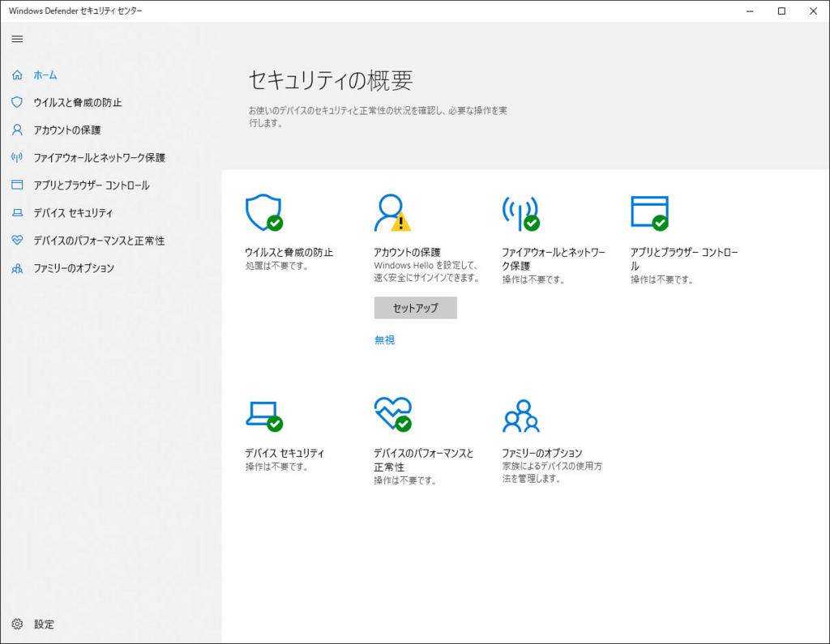Open 設定 at the sidebar bottom
The width and height of the screenshot is (830, 644).
(44, 625)
